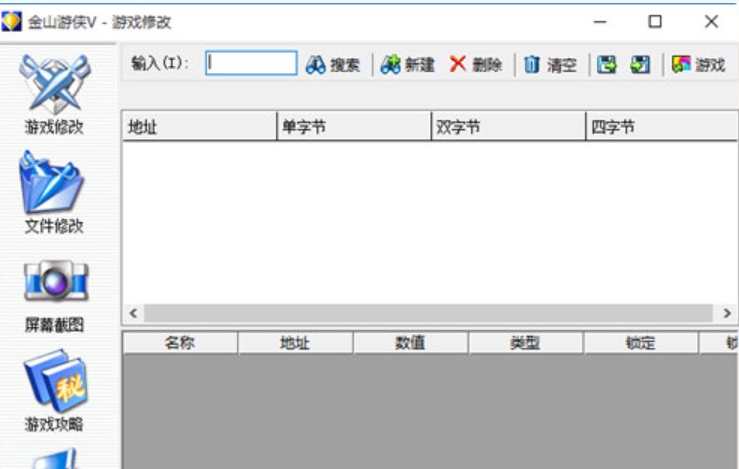Click the 类型 column header
The width and height of the screenshot is (739, 469).
pyautogui.click(x=525, y=343)
